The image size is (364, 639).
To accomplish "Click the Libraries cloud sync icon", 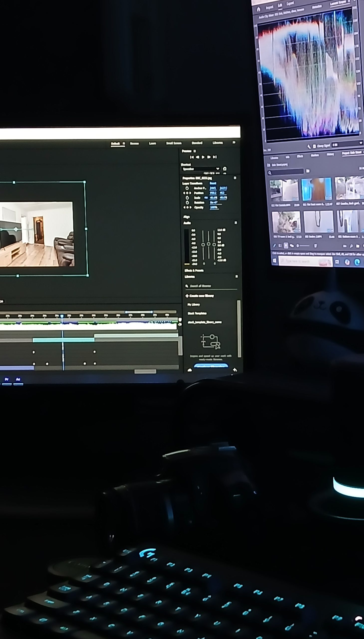I will (x=190, y=370).
